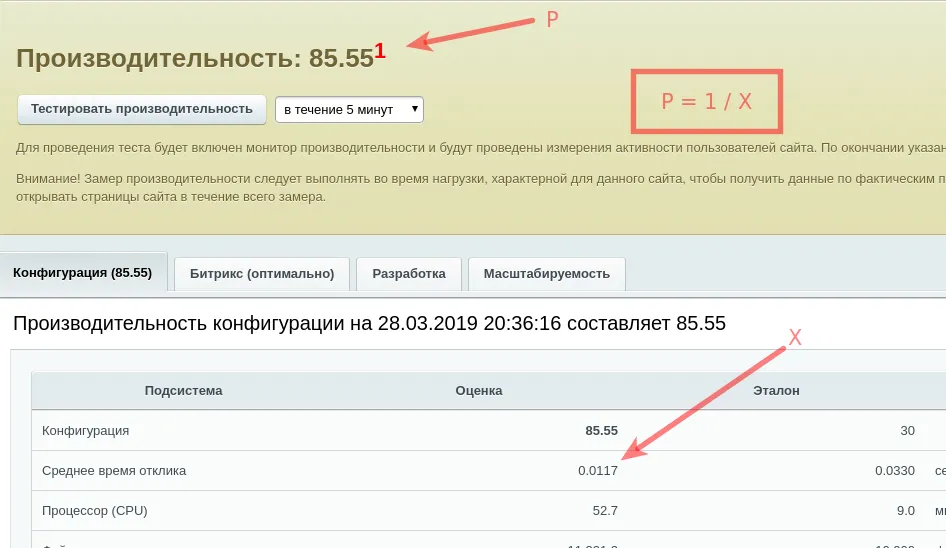
Task: Click the red footnote superscript 1
Action: click(380, 50)
